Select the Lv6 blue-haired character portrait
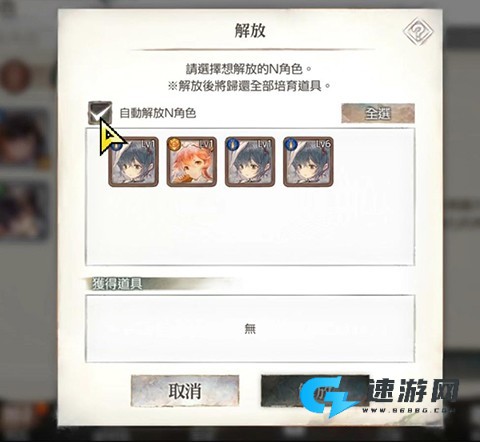 pos(308,162)
